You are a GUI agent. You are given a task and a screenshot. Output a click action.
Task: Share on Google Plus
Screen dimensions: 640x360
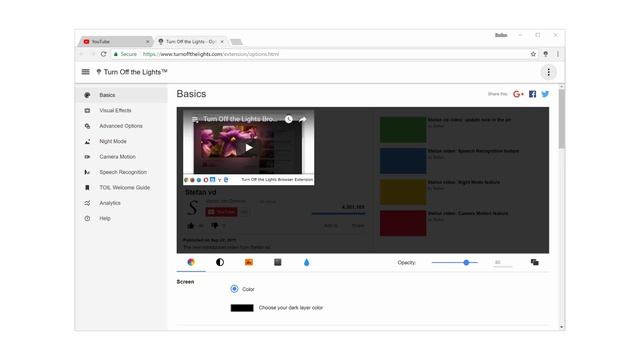click(518, 94)
